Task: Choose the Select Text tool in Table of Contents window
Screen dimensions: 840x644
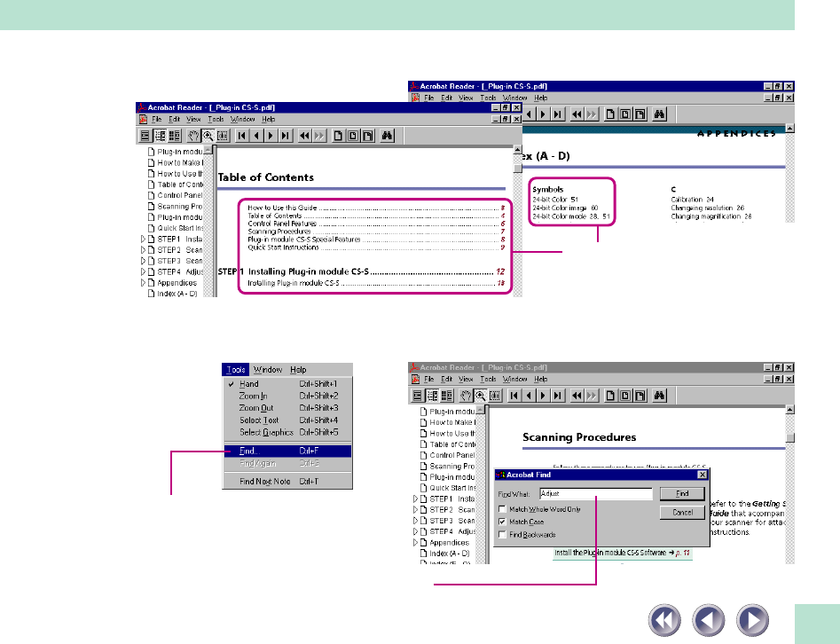Action: coord(223,136)
